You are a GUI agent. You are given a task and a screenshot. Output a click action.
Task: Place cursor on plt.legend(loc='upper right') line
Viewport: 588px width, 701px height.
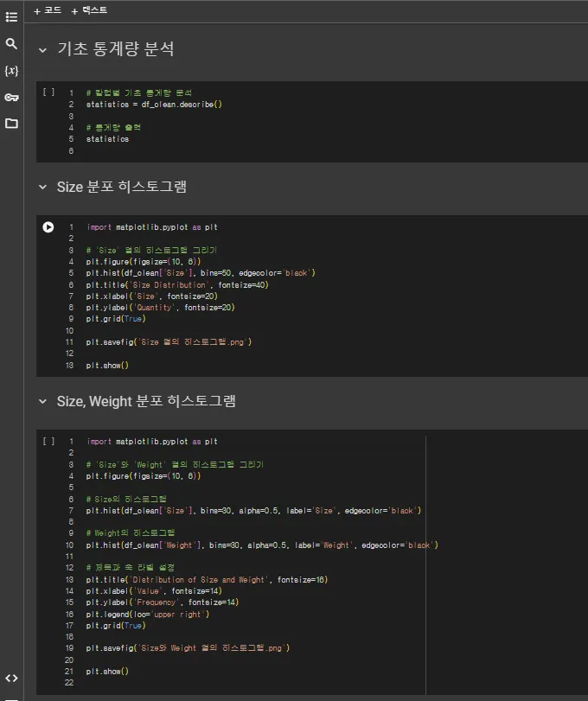coord(147,614)
